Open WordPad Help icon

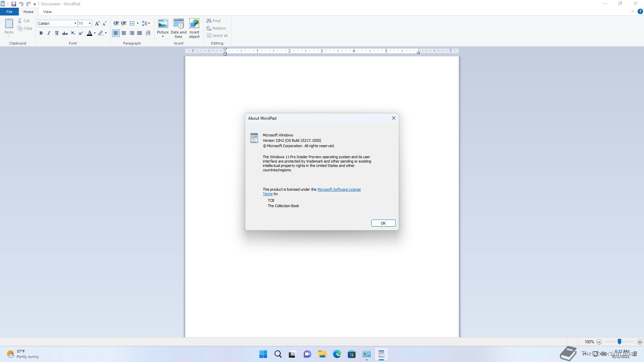(x=640, y=11)
